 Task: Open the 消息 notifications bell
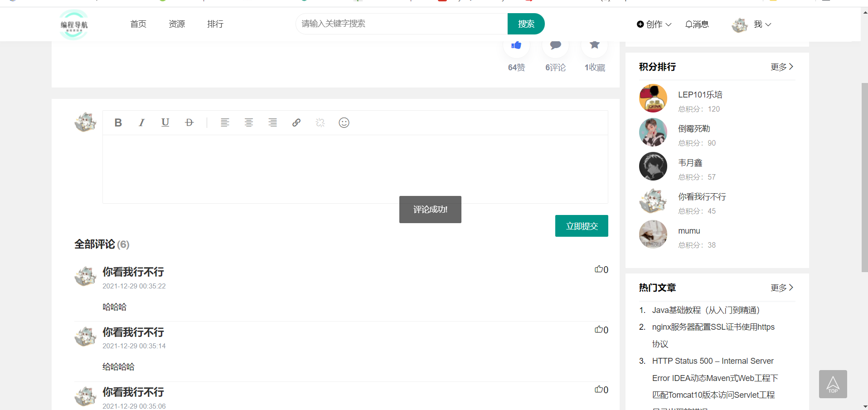[x=697, y=24]
